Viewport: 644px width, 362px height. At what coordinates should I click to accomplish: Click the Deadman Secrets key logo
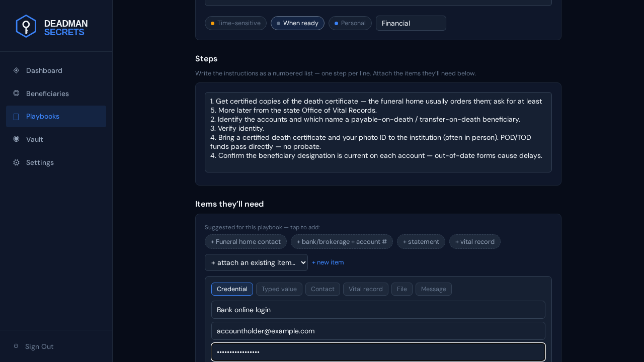(26, 26)
